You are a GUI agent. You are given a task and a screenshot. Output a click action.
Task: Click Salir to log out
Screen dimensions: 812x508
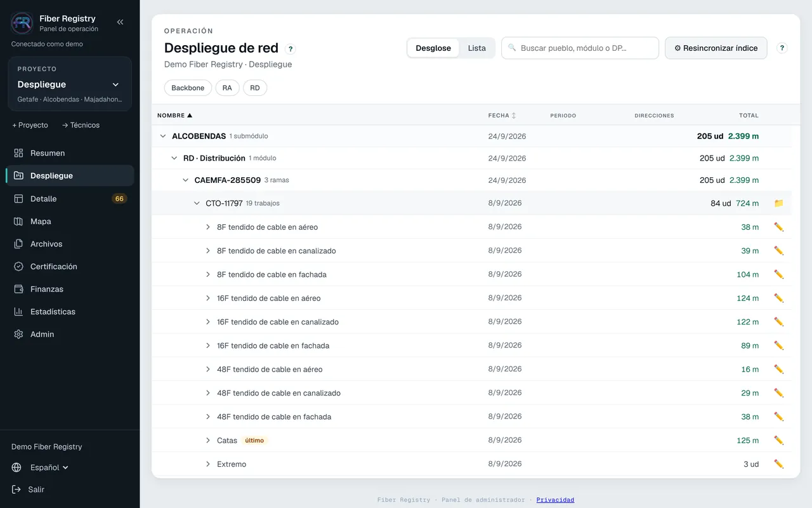click(x=28, y=490)
